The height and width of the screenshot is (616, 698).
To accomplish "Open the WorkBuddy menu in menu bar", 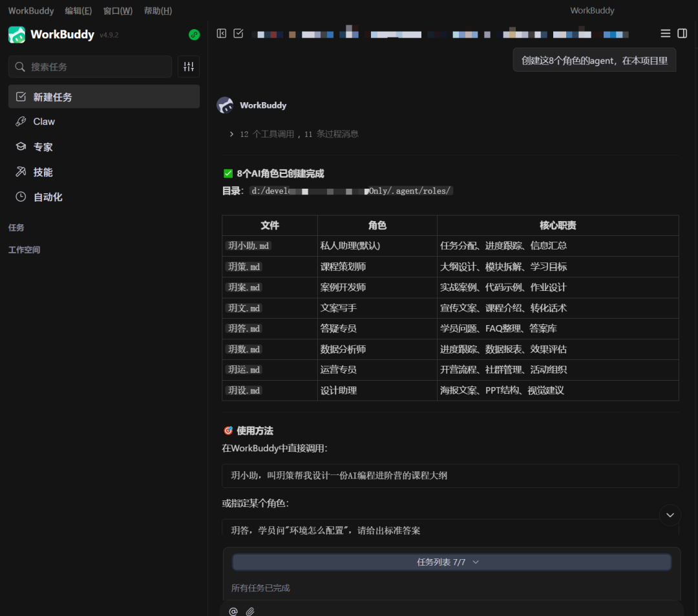I will pyautogui.click(x=31, y=11).
